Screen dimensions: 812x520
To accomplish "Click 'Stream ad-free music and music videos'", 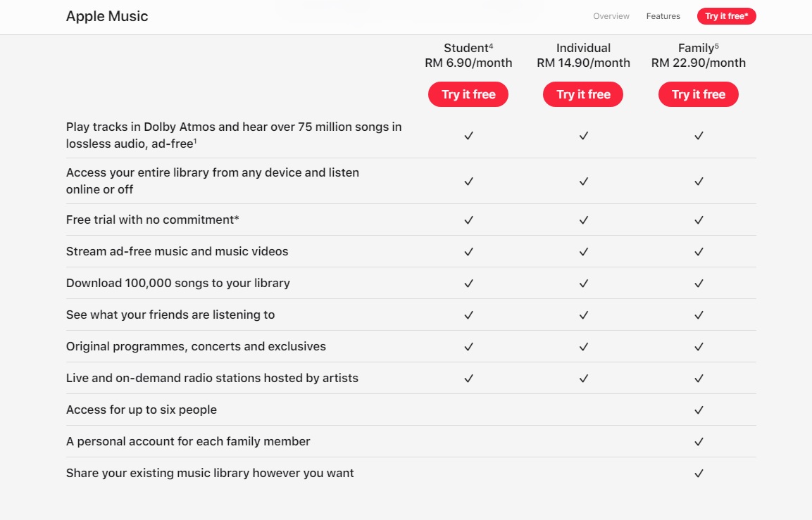I will pos(177,251).
